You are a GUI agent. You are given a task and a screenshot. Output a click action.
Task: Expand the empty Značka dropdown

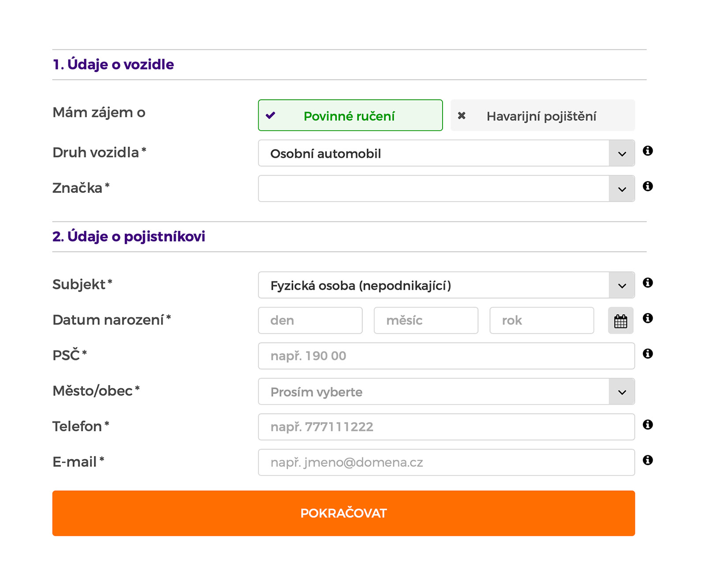click(446, 188)
